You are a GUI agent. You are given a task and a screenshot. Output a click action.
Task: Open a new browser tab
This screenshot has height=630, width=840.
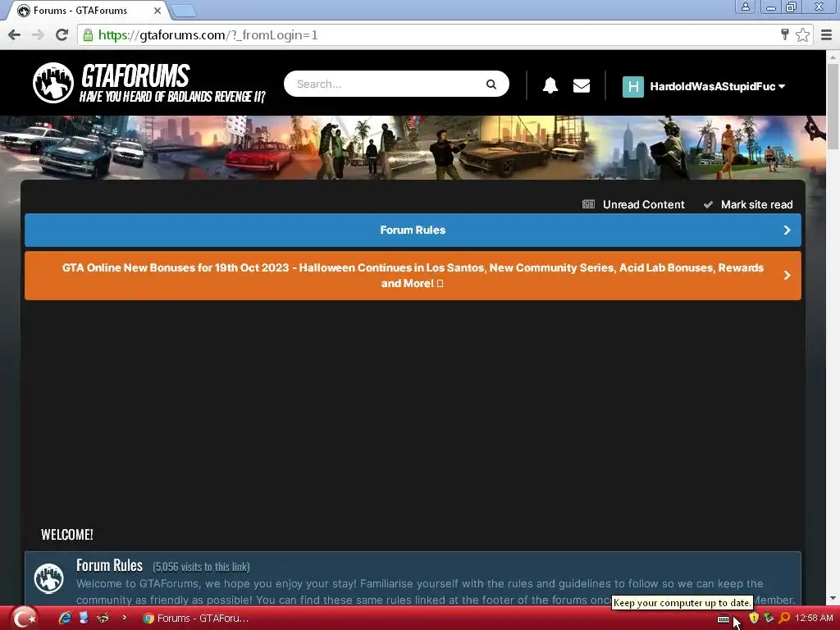[184, 11]
